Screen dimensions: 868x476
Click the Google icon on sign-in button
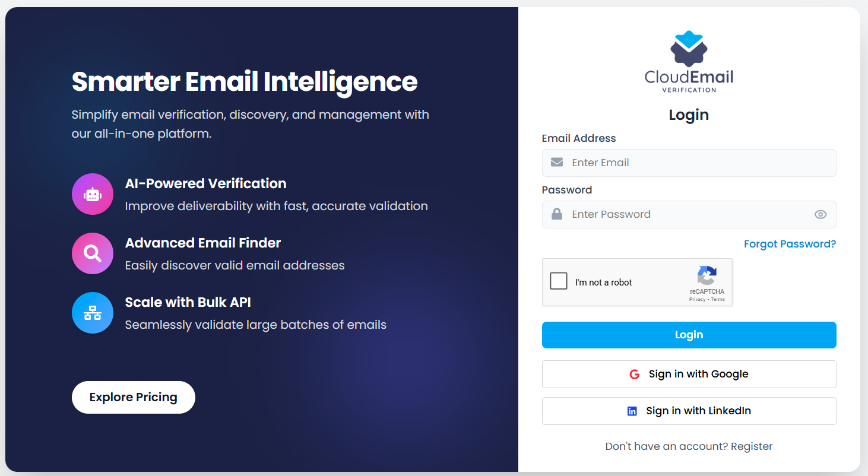(x=634, y=374)
